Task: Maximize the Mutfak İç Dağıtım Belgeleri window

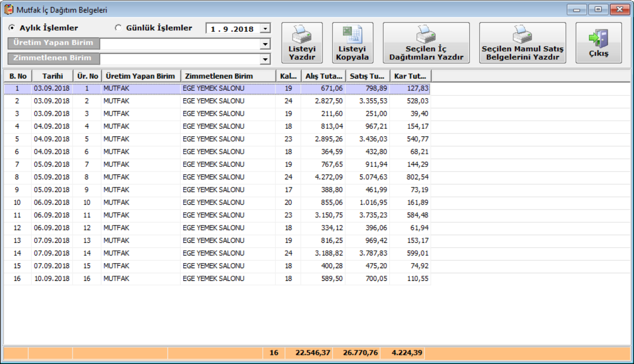Action: tap(599, 10)
